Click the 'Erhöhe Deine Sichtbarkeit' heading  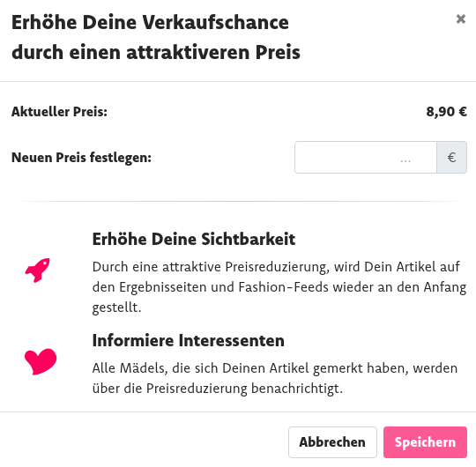pos(194,239)
